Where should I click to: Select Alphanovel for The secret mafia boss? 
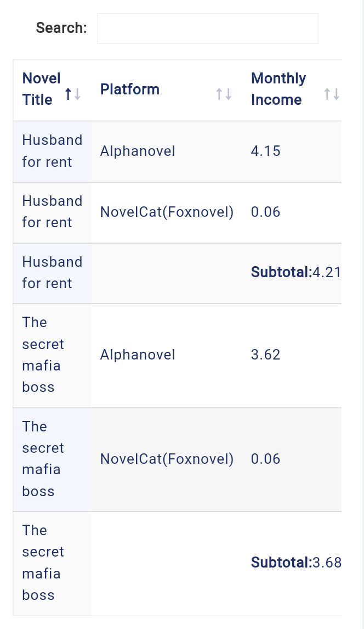click(167, 356)
